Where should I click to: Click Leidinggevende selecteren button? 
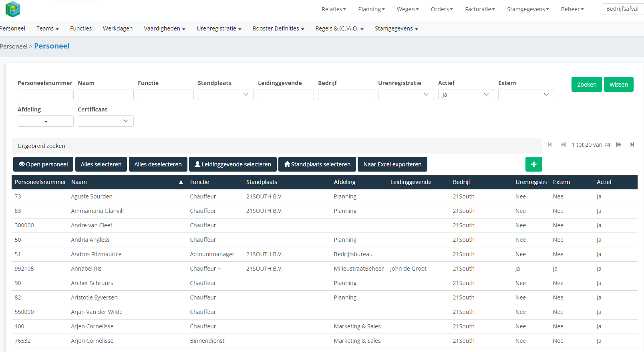[233, 164]
